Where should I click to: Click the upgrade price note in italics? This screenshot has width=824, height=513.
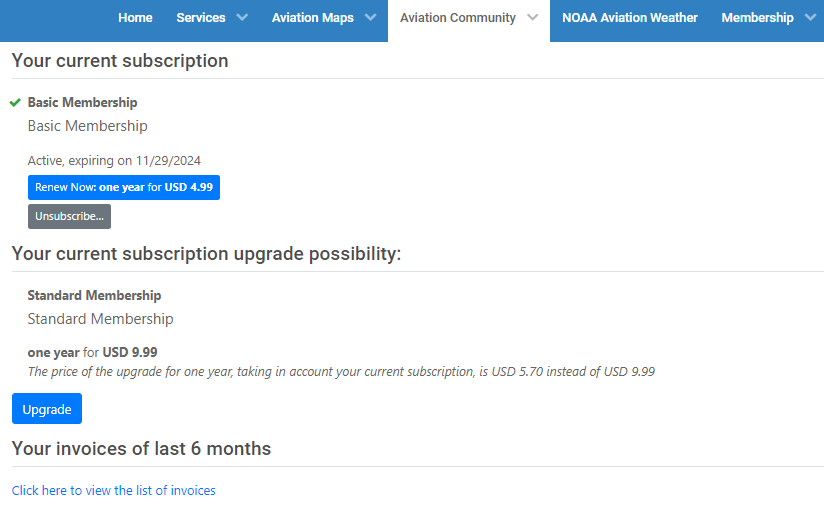pyautogui.click(x=341, y=372)
